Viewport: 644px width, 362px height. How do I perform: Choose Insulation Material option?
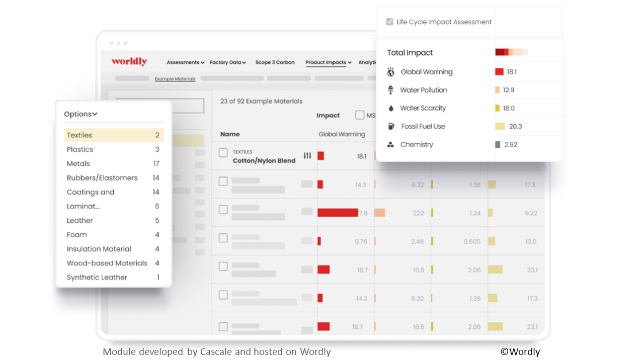click(114, 249)
